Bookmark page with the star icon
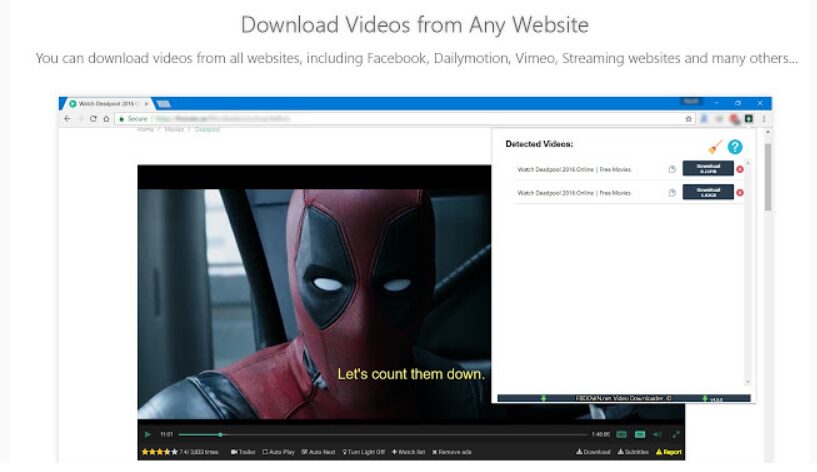Viewport: 817px width, 472px height. click(x=688, y=119)
